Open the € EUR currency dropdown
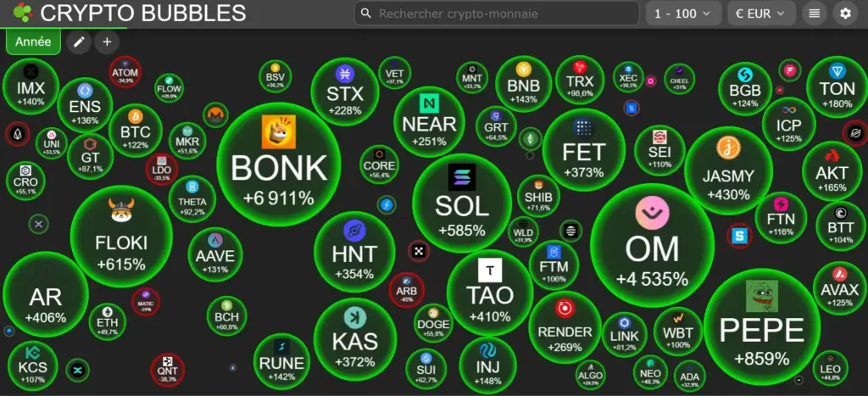 click(x=760, y=14)
